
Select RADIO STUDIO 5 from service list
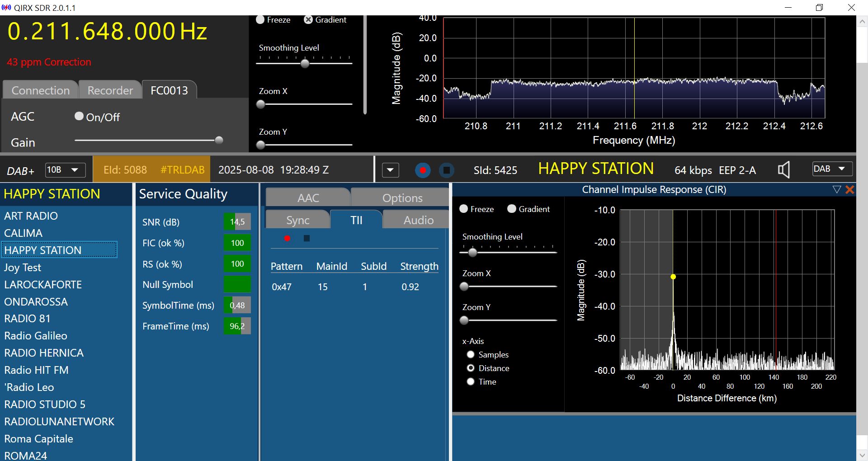click(45, 404)
